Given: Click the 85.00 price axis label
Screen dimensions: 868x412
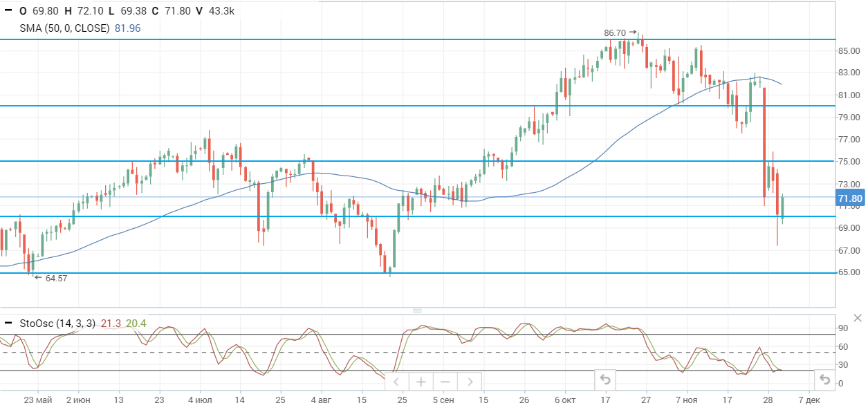Looking at the screenshot, I should [848, 50].
